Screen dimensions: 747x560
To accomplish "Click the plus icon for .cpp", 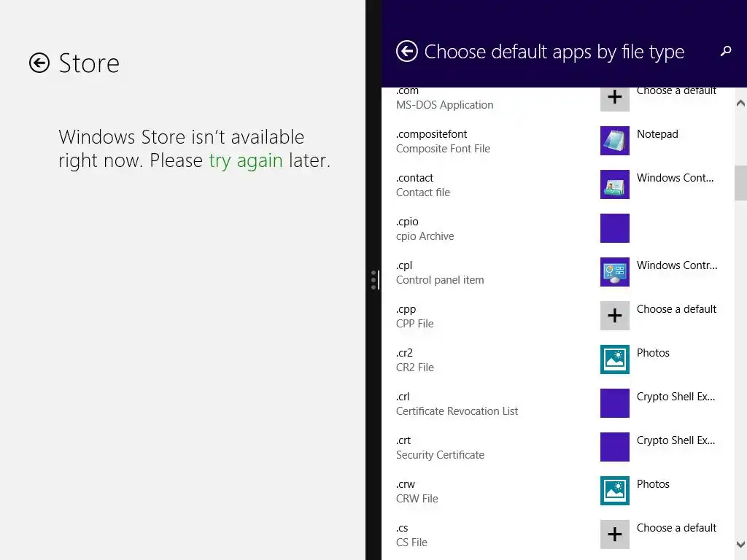I will (x=614, y=316).
